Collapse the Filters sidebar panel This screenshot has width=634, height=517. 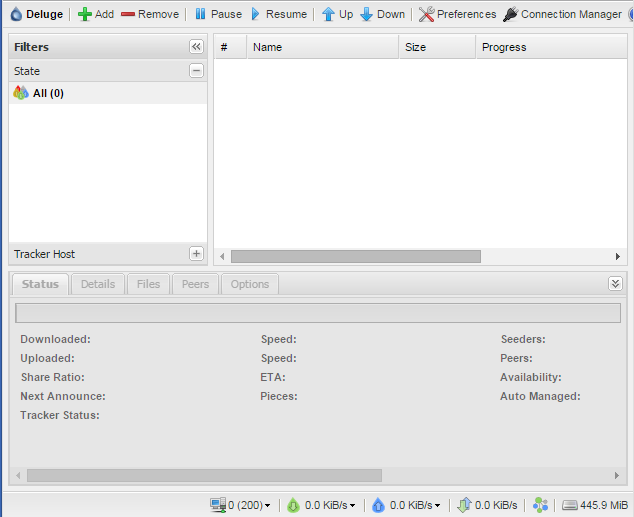pyautogui.click(x=196, y=47)
